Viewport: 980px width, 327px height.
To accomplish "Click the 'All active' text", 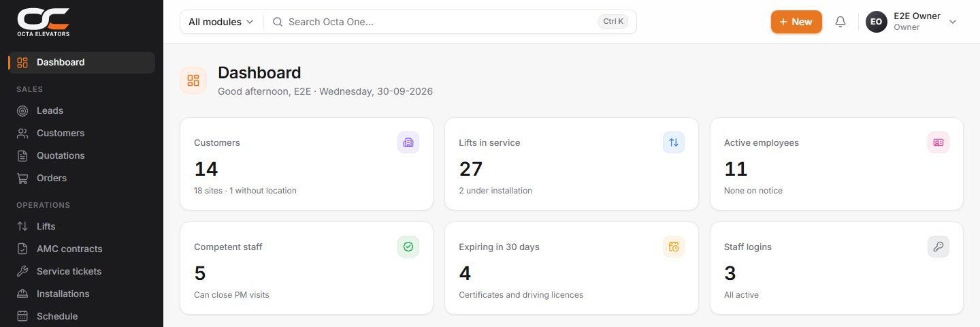I will point(741,295).
